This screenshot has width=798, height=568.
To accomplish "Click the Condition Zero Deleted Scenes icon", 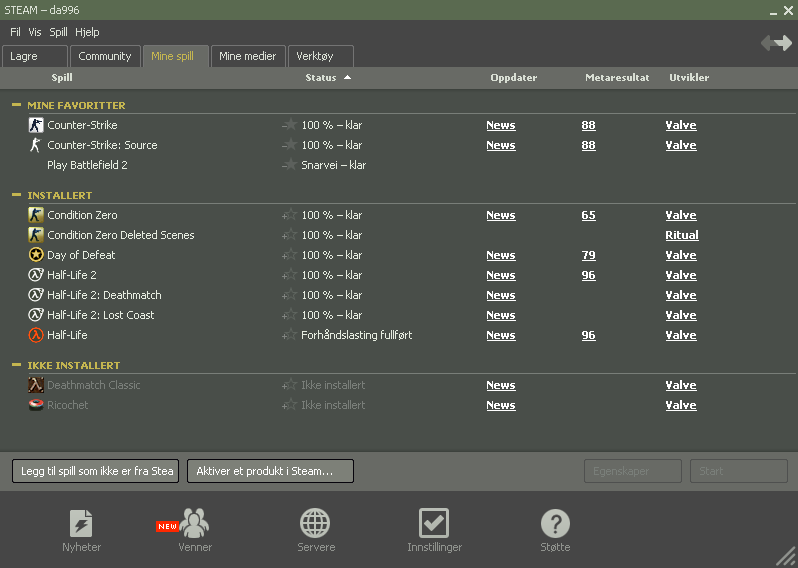I will click(36, 235).
